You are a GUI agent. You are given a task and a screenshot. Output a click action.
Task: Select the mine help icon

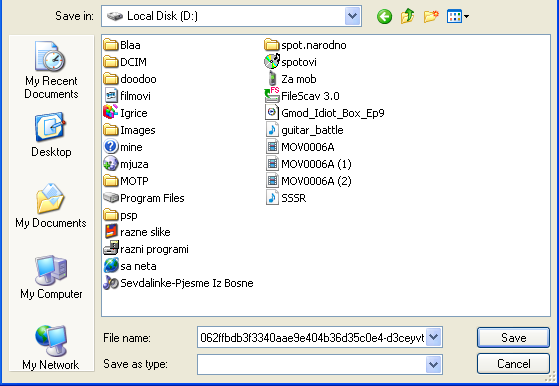click(111, 146)
